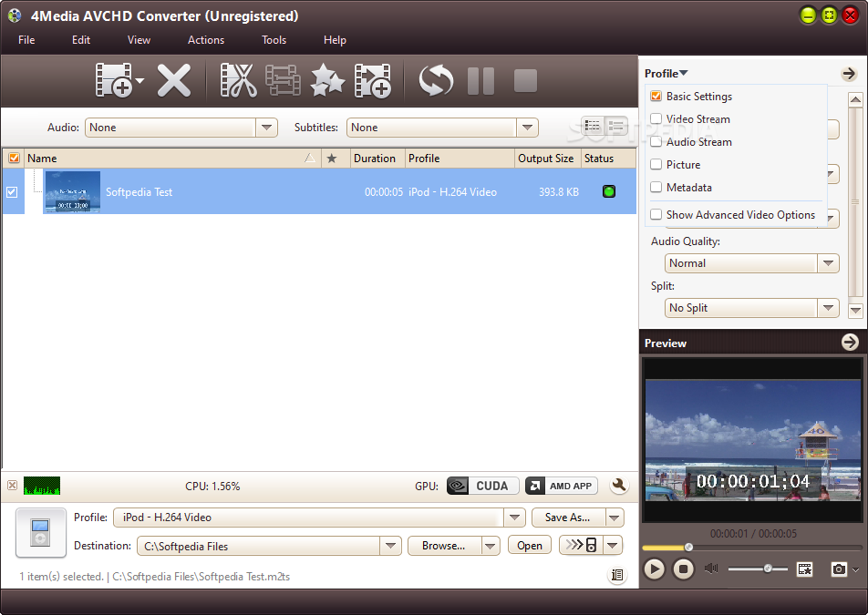The width and height of the screenshot is (868, 615).
Task: Click the preview clip/effects filmstrip icon
Action: click(805, 569)
